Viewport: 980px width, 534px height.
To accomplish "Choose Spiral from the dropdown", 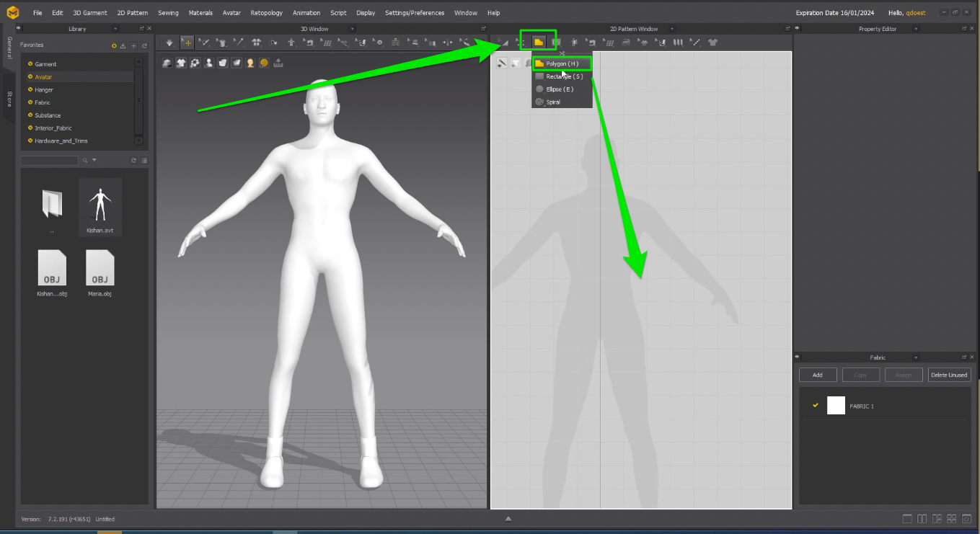I will [x=562, y=102].
